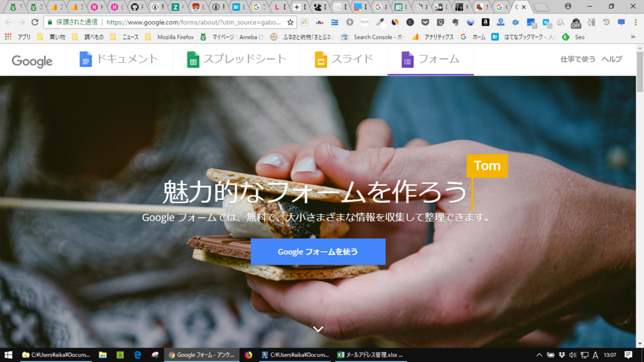Open the Windows action center notifications
644x362 pixels.
coord(628,355)
